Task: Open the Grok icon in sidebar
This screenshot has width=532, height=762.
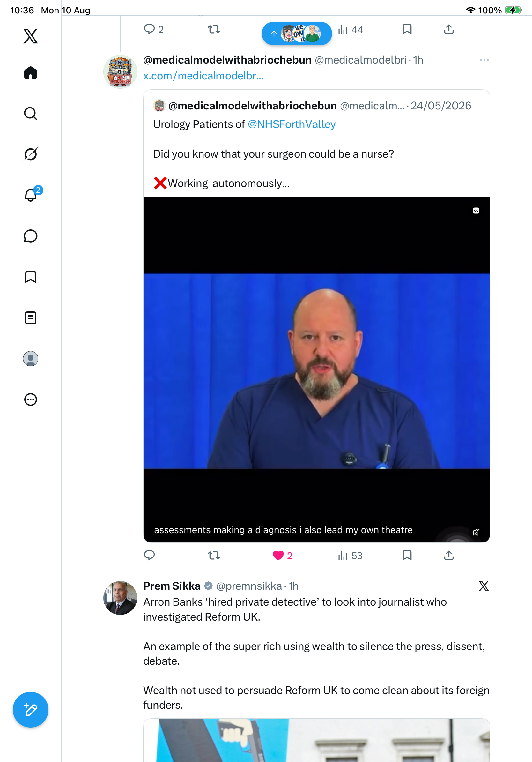Action: click(x=31, y=154)
